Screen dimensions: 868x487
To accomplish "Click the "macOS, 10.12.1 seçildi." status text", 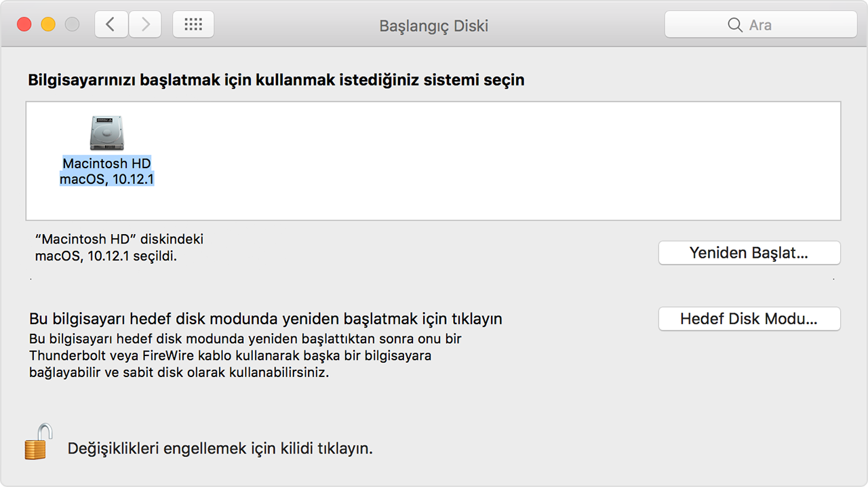I will coord(106,256).
